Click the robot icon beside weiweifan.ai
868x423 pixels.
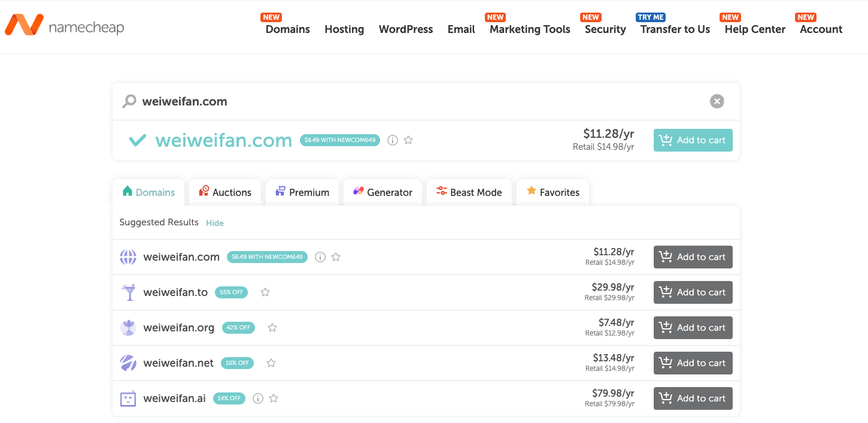click(128, 398)
